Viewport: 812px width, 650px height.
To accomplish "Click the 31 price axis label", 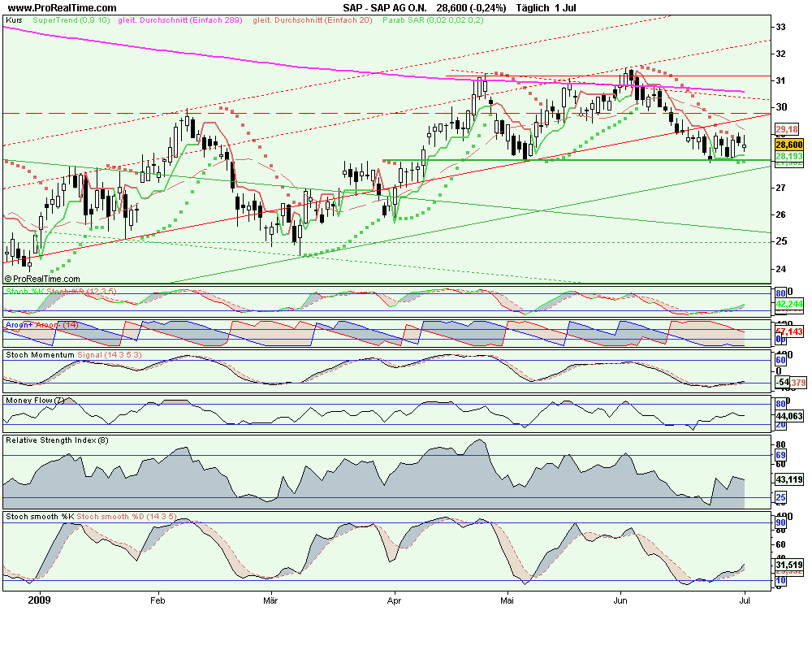I will pos(780,81).
